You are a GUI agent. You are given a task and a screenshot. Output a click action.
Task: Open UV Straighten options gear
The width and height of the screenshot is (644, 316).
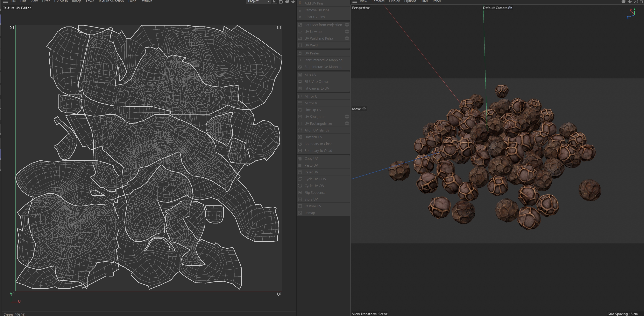tap(347, 116)
